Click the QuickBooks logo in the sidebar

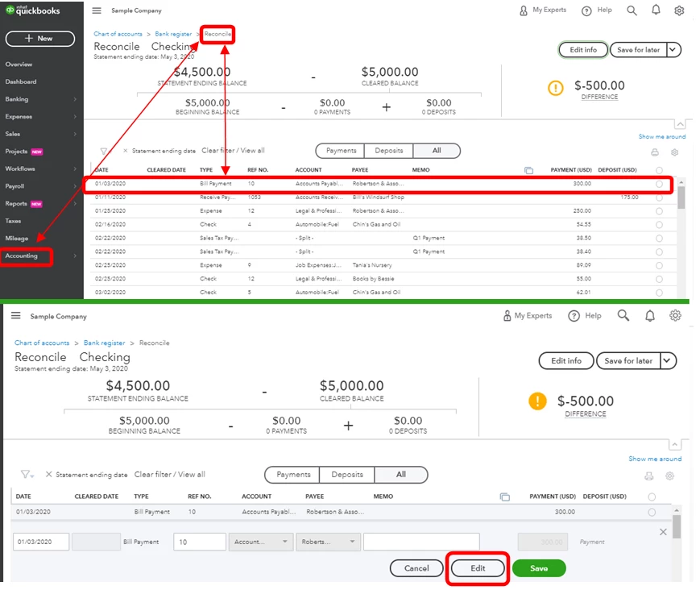[32, 10]
